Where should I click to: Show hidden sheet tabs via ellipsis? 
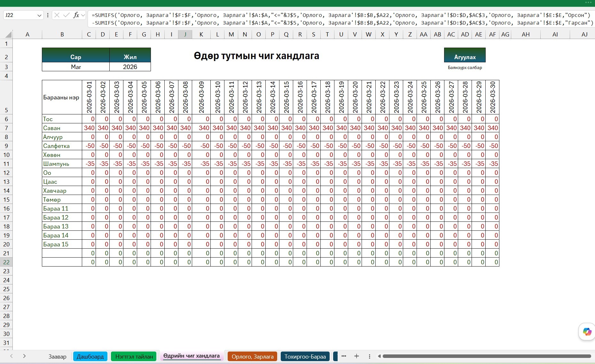pos(344,356)
